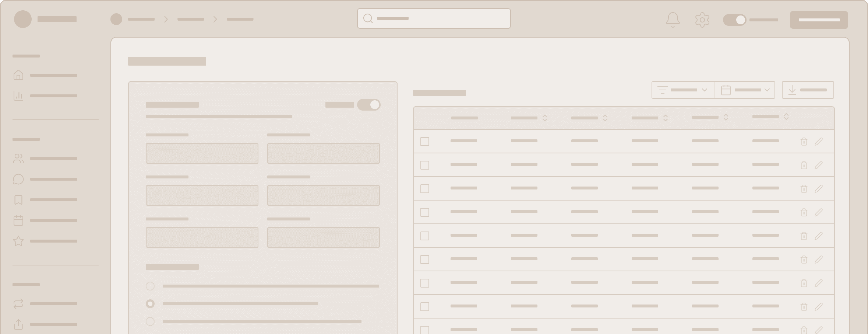The width and height of the screenshot is (868, 334).
Task: Select the Analytics bar-chart icon in sidebar
Action: pos(18,95)
